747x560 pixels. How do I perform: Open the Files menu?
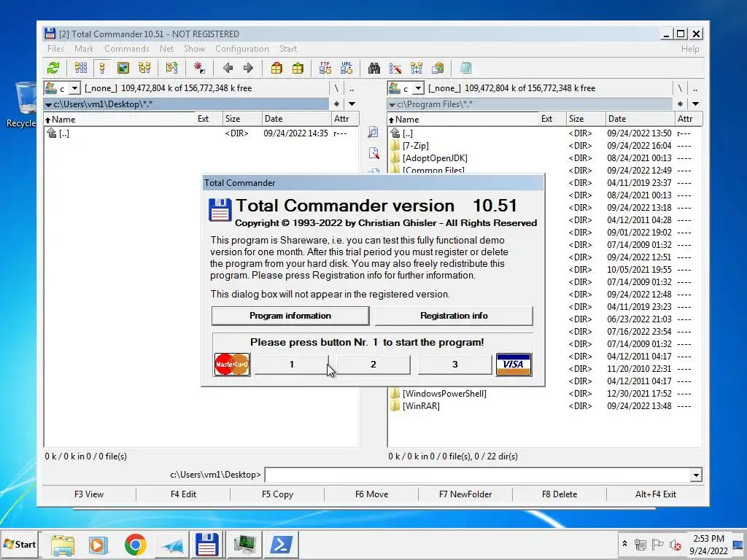tap(55, 49)
